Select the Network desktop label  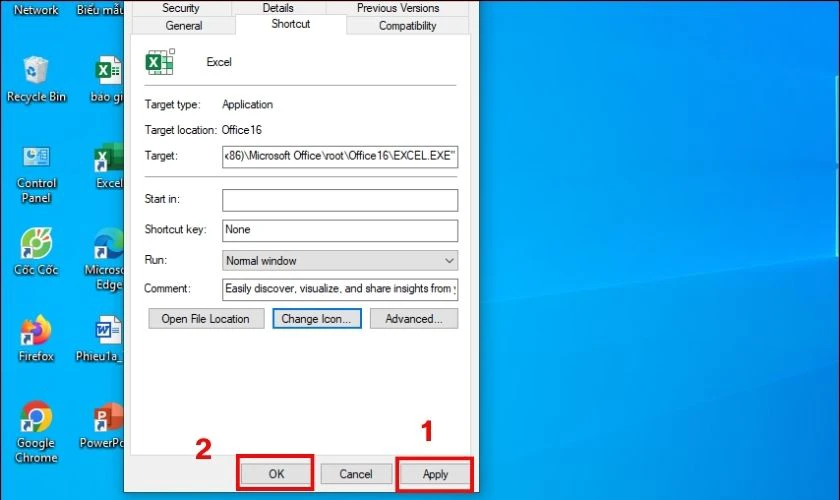click(x=36, y=10)
